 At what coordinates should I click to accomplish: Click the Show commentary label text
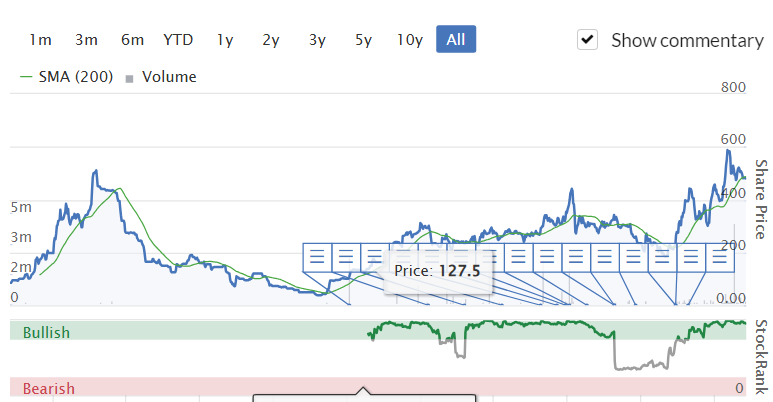pos(686,41)
